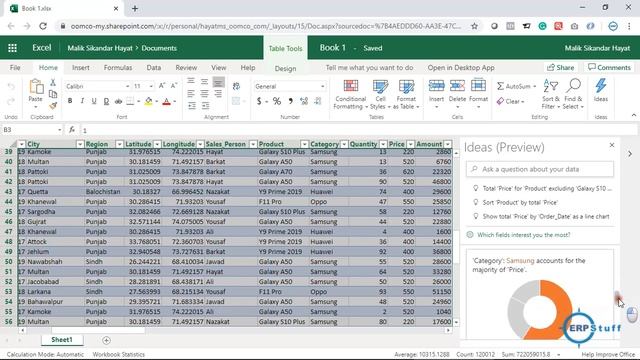This screenshot has height=360, width=640.
Task: Reload the browser page
Action: 43,26
